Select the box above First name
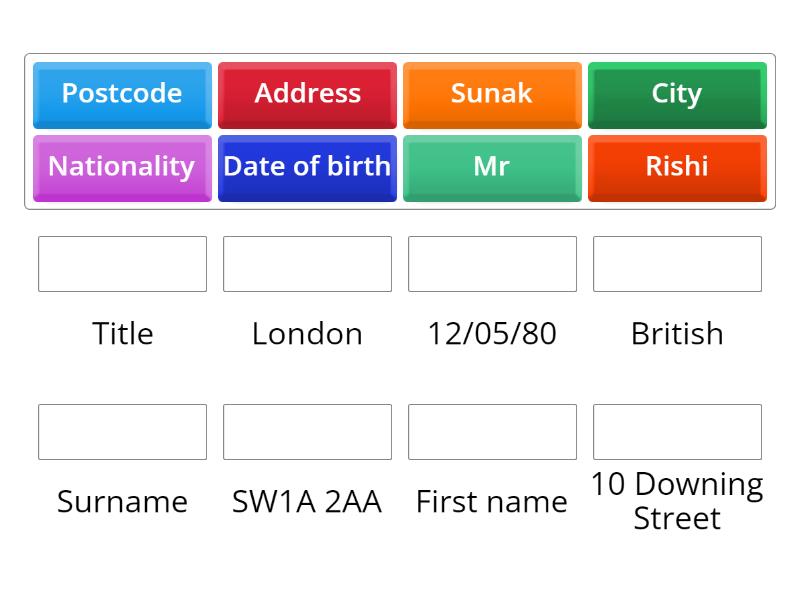 [x=492, y=432]
